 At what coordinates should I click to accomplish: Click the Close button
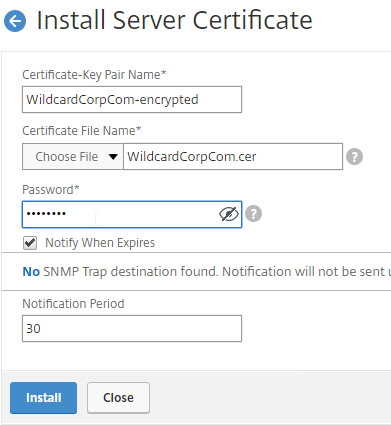[118, 398]
